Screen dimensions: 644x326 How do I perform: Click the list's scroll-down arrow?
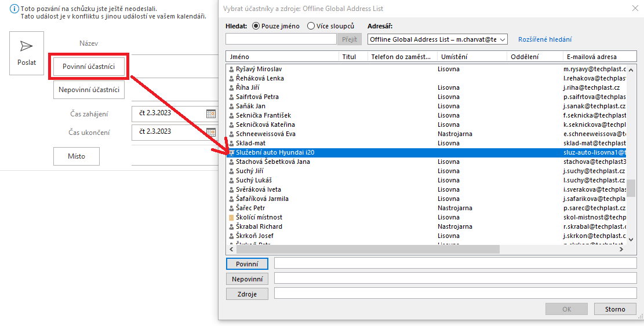pos(632,240)
